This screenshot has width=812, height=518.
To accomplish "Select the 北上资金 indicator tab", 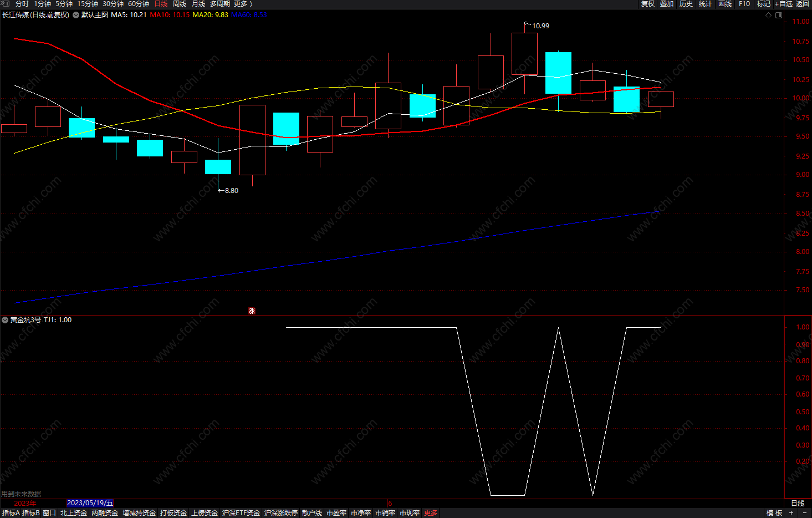I will 74,513.
